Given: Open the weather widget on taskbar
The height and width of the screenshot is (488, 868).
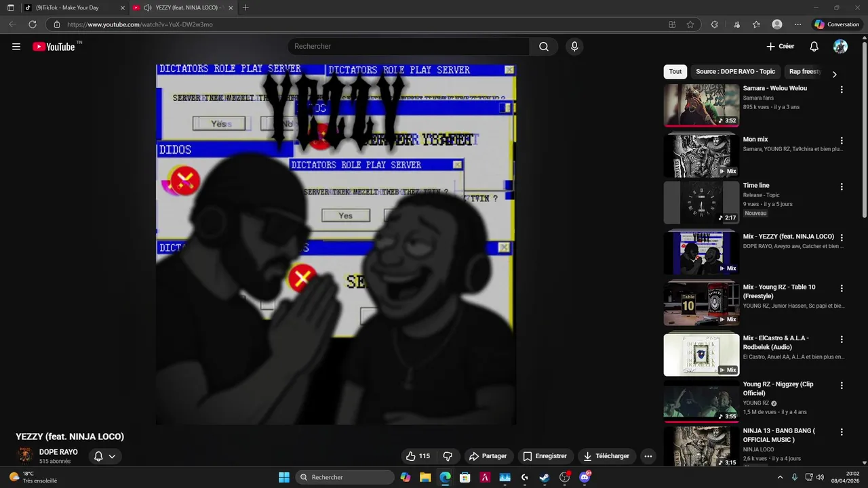Looking at the screenshot, I should point(33,477).
